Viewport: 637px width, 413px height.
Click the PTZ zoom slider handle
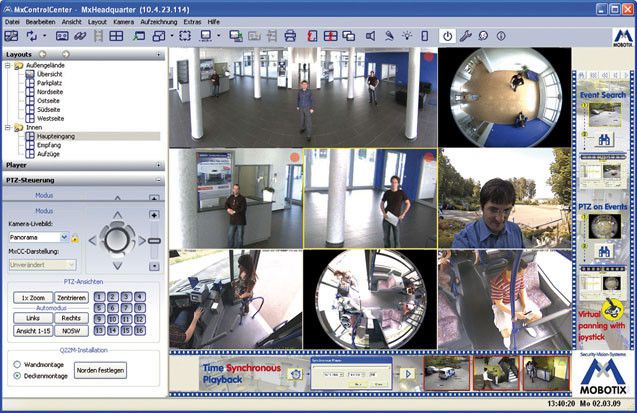click(154, 240)
